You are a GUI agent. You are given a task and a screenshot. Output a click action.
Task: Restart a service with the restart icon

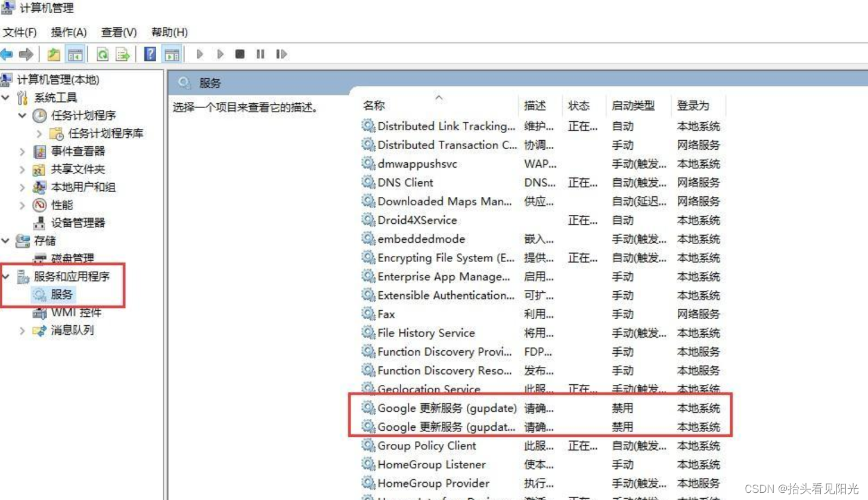pyautogui.click(x=281, y=54)
